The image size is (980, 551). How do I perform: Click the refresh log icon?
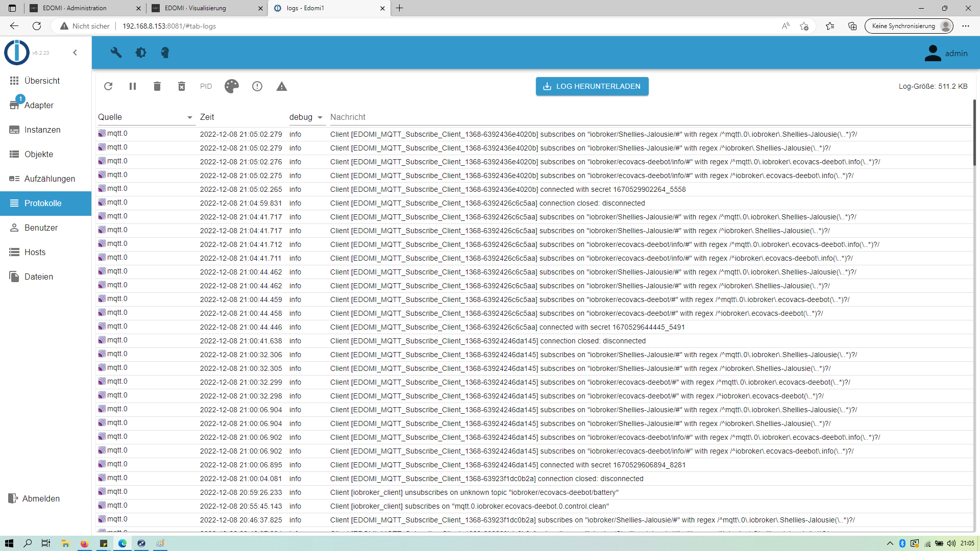[108, 86]
